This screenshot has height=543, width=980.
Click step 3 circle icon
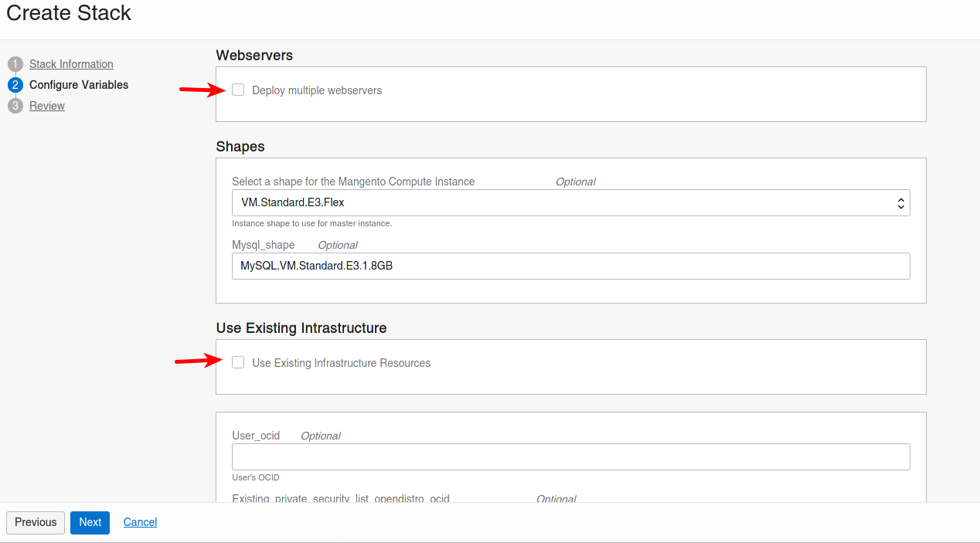point(15,106)
